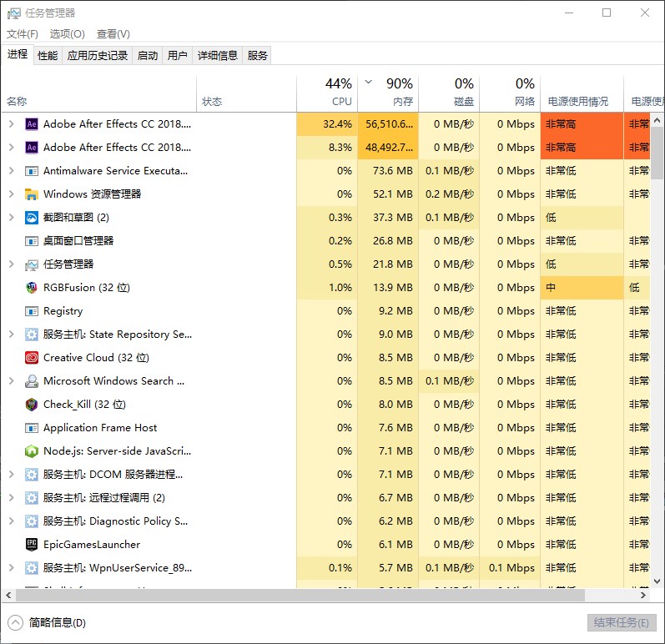Select the 32.4% CPU value cell
This screenshot has width=665, height=644.
(x=327, y=124)
